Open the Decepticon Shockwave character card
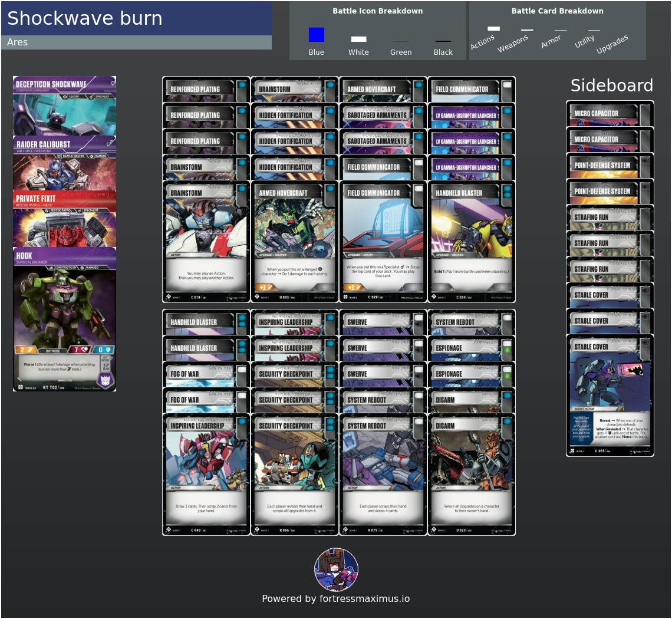The image size is (672, 619). 64,106
